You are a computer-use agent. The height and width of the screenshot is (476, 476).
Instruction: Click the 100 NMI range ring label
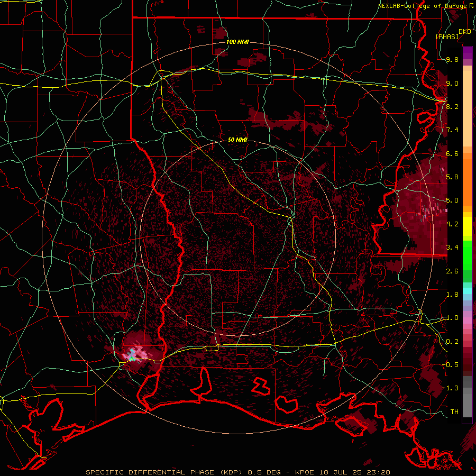pos(237,42)
